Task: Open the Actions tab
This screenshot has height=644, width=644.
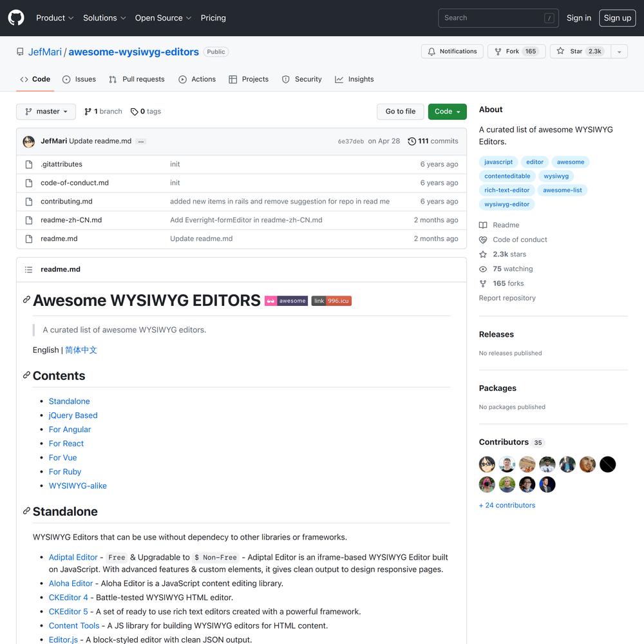Action: [x=197, y=79]
